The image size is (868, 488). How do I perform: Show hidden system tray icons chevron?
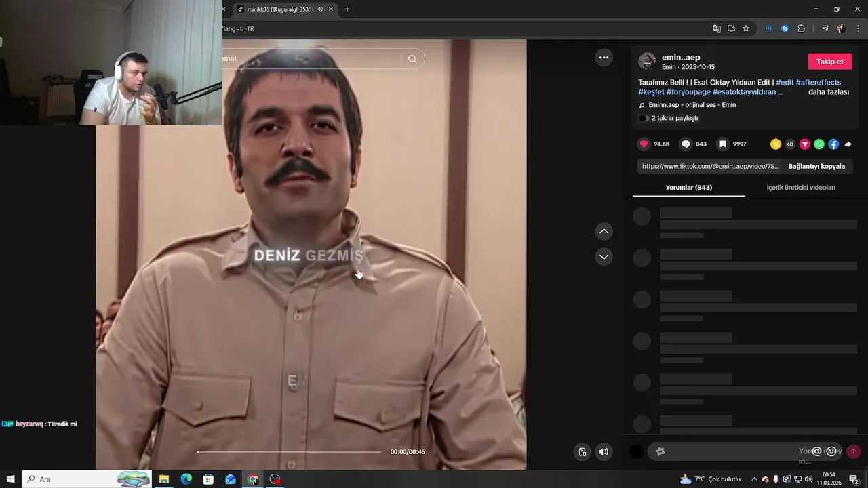(754, 479)
